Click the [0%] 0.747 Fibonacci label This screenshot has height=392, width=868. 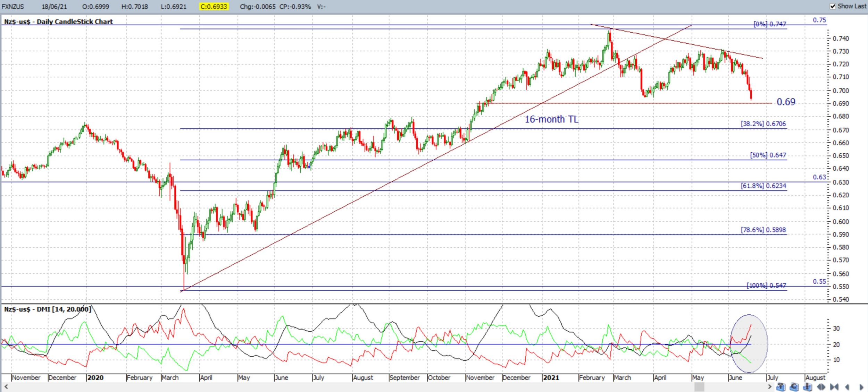pos(770,24)
